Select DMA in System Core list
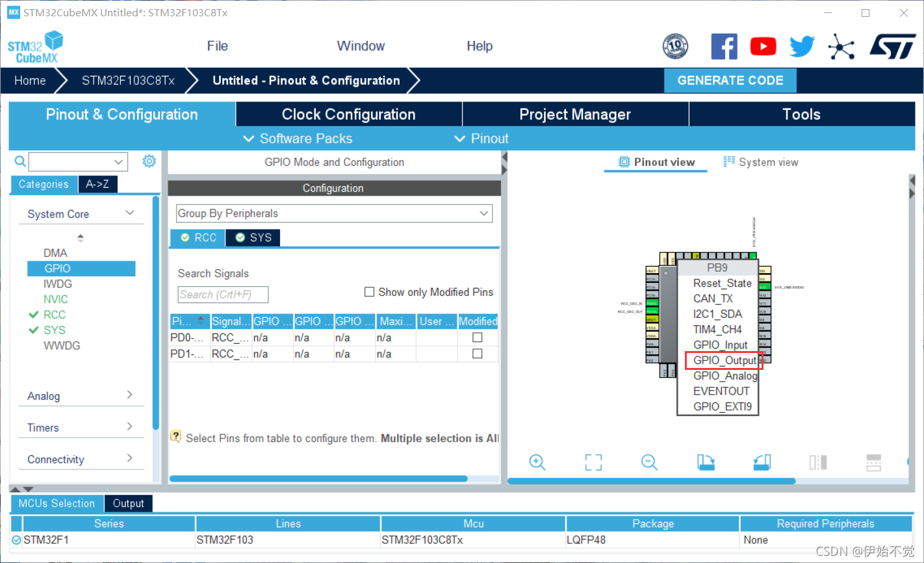Image resolution: width=924 pixels, height=563 pixels. pyautogui.click(x=55, y=253)
